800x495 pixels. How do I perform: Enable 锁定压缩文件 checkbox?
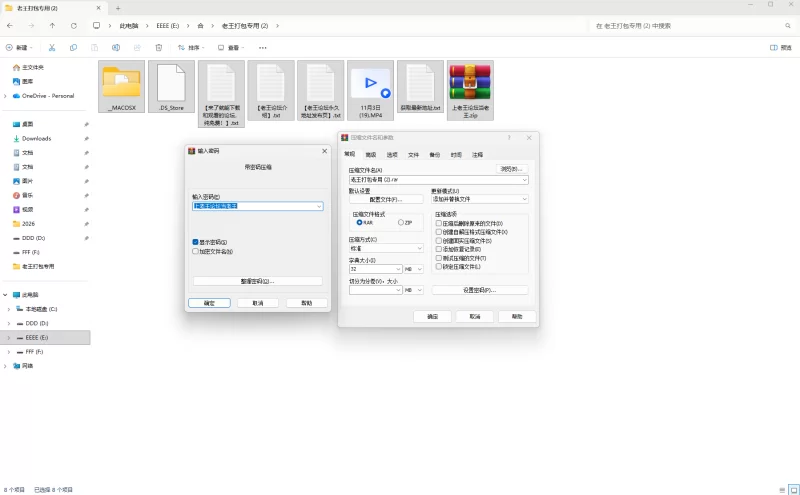(x=438, y=266)
